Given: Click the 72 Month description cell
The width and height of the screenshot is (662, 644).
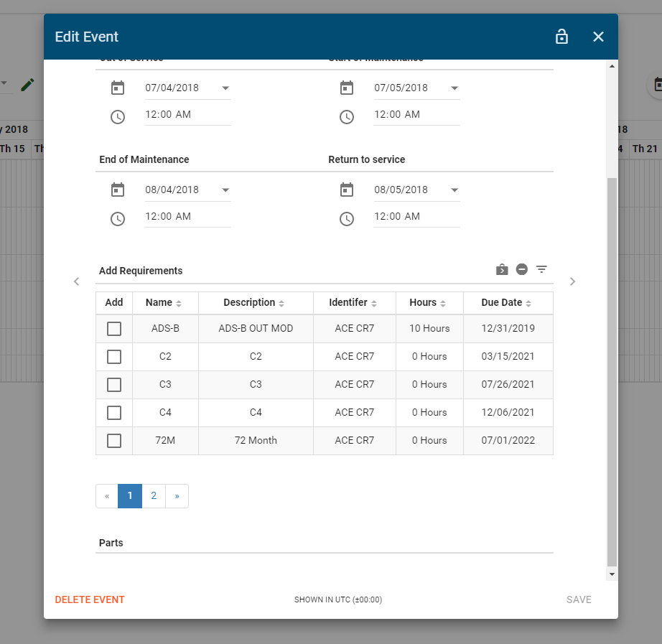Looking at the screenshot, I should 256,440.
